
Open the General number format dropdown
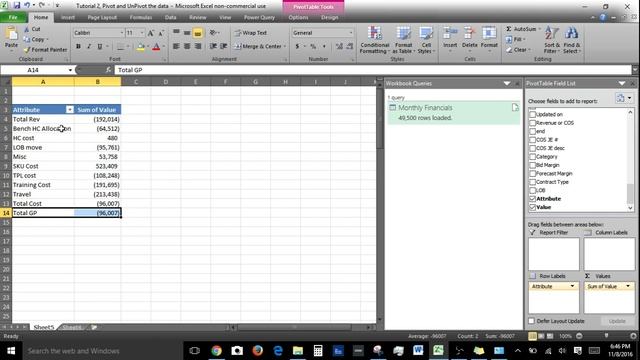coord(350,33)
